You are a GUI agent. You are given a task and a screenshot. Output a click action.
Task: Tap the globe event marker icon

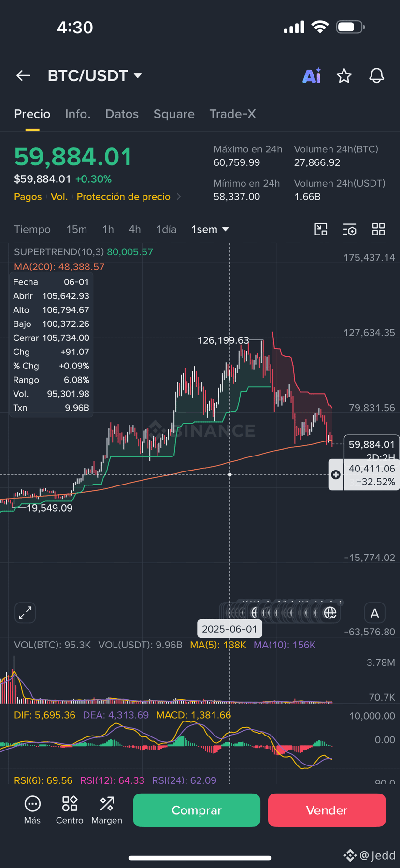[x=330, y=613]
